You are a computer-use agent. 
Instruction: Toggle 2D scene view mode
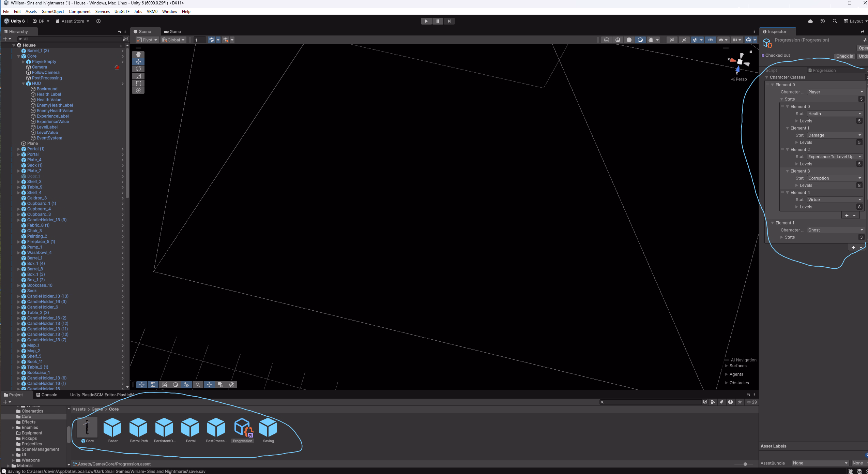tap(672, 40)
